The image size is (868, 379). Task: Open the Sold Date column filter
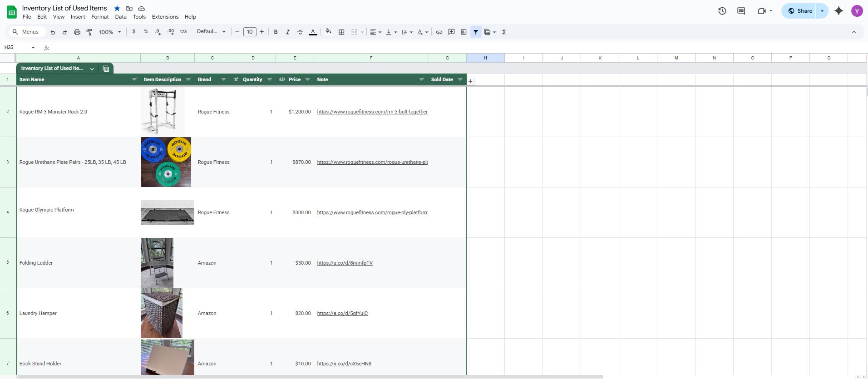click(460, 79)
